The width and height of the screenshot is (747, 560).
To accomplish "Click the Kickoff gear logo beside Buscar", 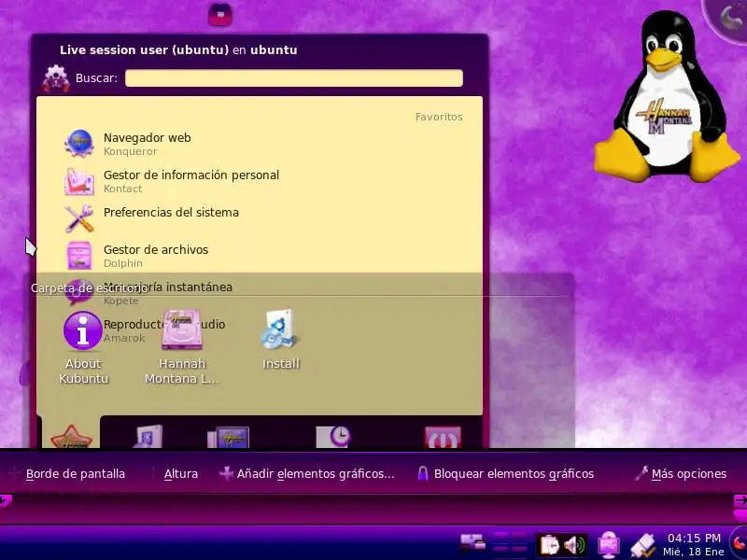I will (x=56, y=78).
